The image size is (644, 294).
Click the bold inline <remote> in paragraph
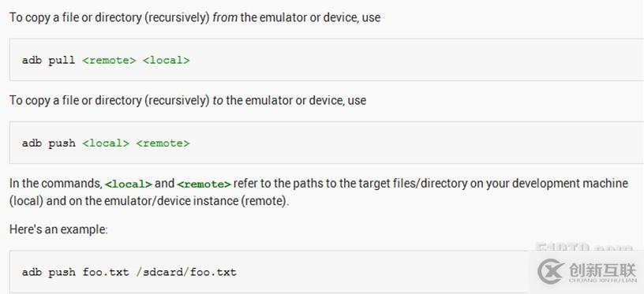point(204,184)
